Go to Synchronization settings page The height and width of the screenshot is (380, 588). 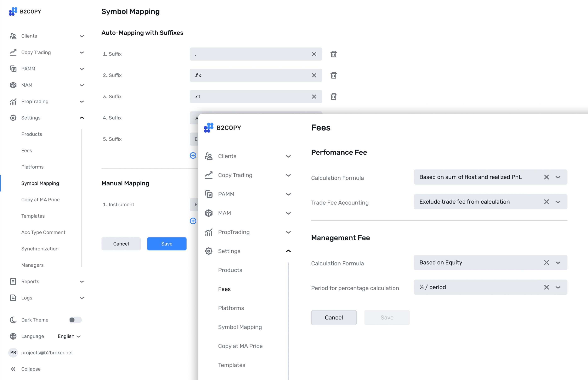coord(40,248)
